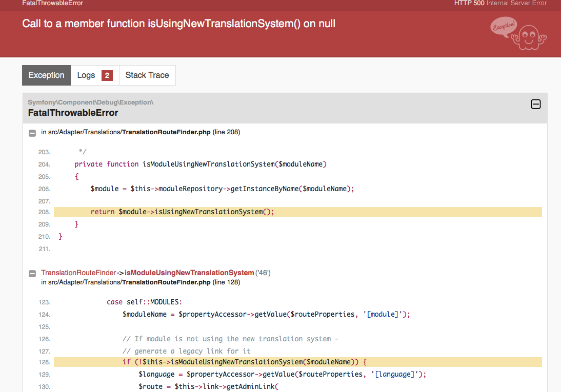Click the Symfony\Component\Debug\Exception\ namespace text

pyautogui.click(x=91, y=102)
